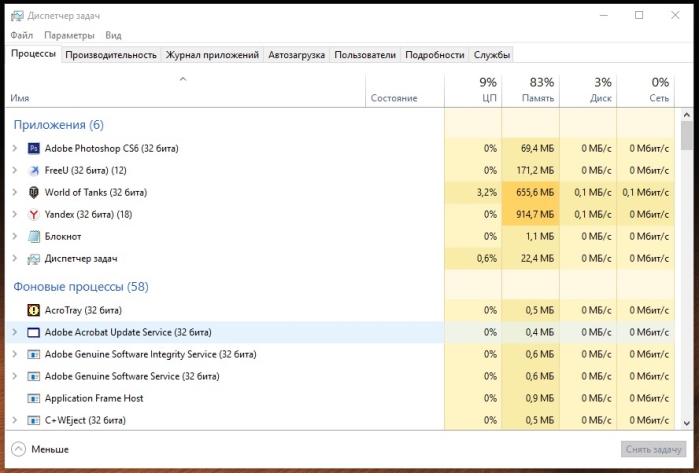699x473 pixels.
Task: Sort by the ЦП column header
Action: point(473,91)
